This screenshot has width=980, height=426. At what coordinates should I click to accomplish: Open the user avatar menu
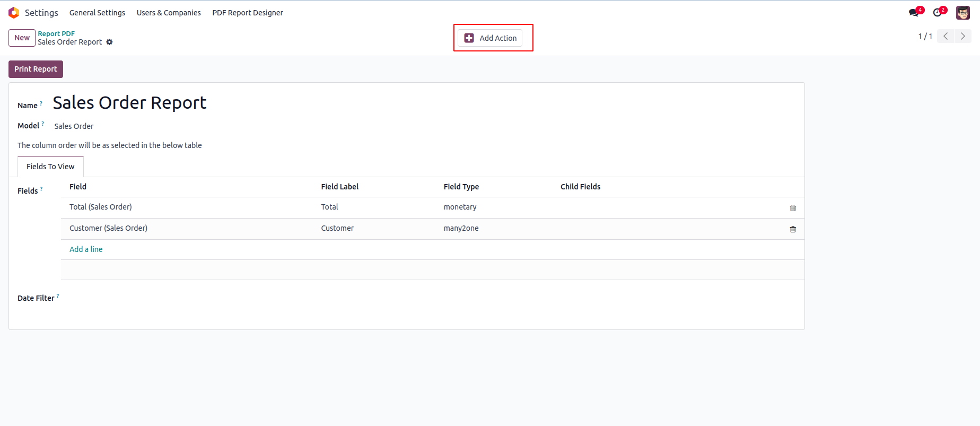click(963, 13)
